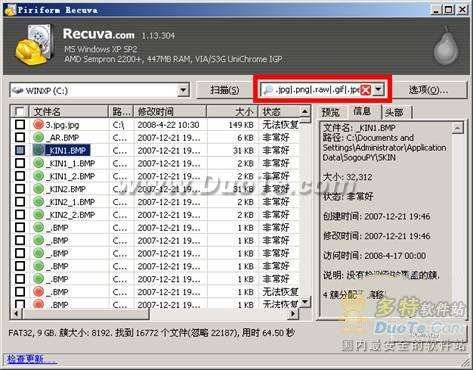Viewport: 473px width, 370px height.
Task: Toggle the select-all checkbox in header
Action: [x=19, y=111]
